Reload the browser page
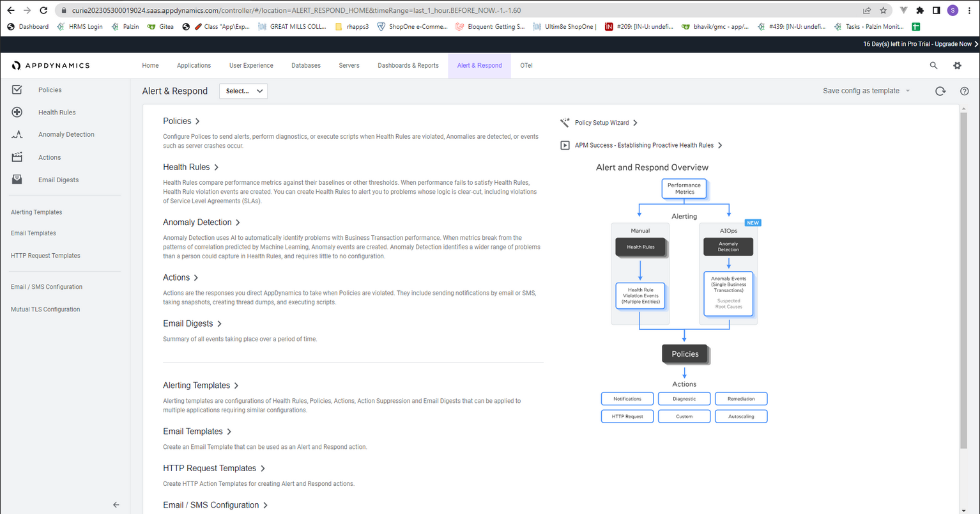Image resolution: width=980 pixels, height=514 pixels. click(x=43, y=10)
